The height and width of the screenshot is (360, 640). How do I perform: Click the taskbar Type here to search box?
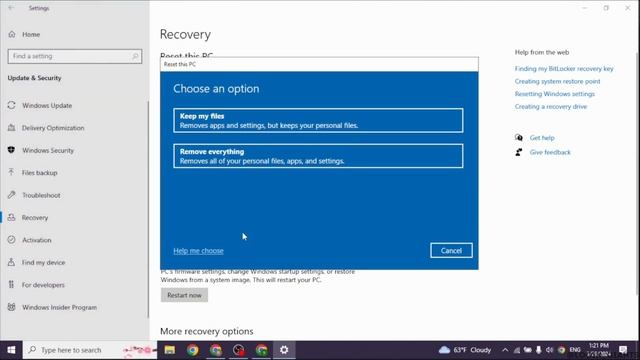tap(90, 350)
